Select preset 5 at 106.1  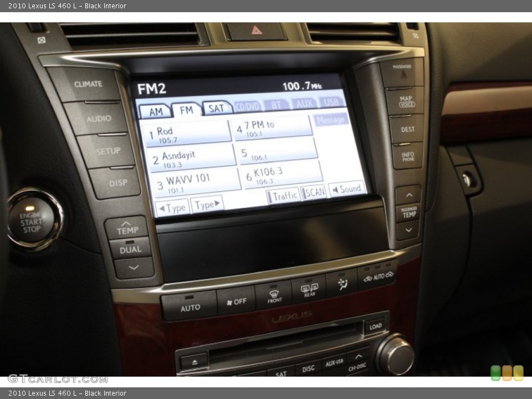point(278,152)
